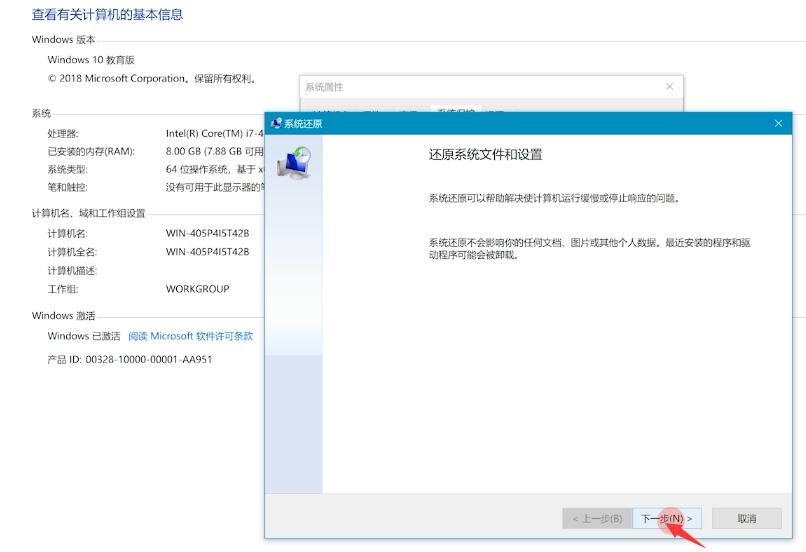The height and width of the screenshot is (552, 806).
Task: Click 系统还原 title bar text
Action: click(x=303, y=124)
